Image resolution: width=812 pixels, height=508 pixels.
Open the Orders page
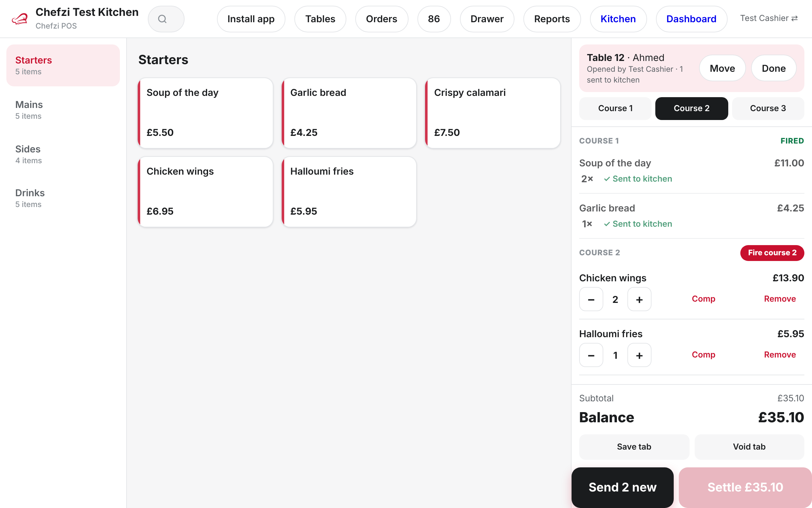click(x=382, y=19)
